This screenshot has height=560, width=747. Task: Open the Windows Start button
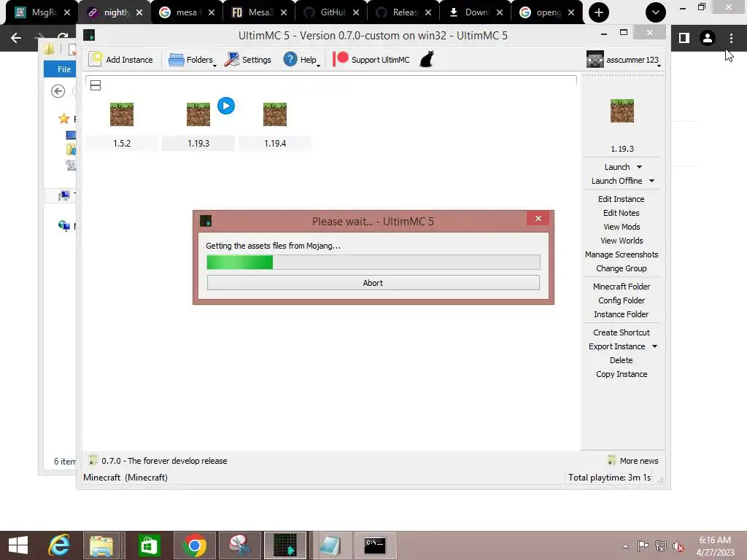18,545
